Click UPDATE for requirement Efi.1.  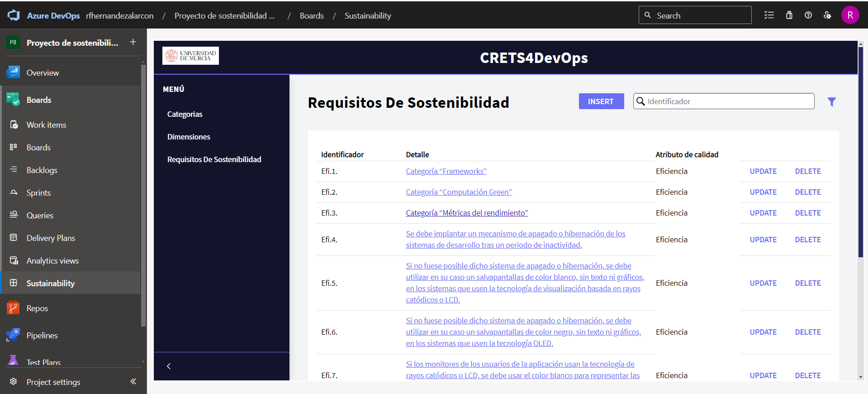[x=763, y=171]
